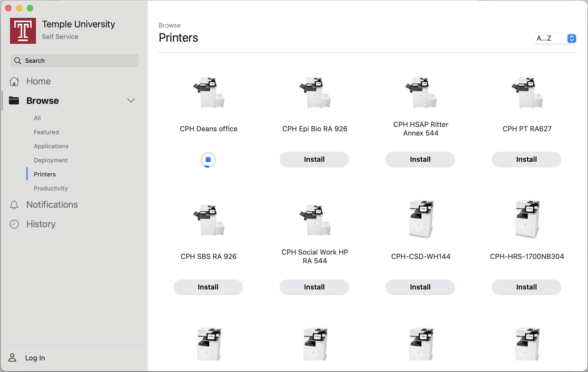Select the Applications category

click(x=51, y=146)
